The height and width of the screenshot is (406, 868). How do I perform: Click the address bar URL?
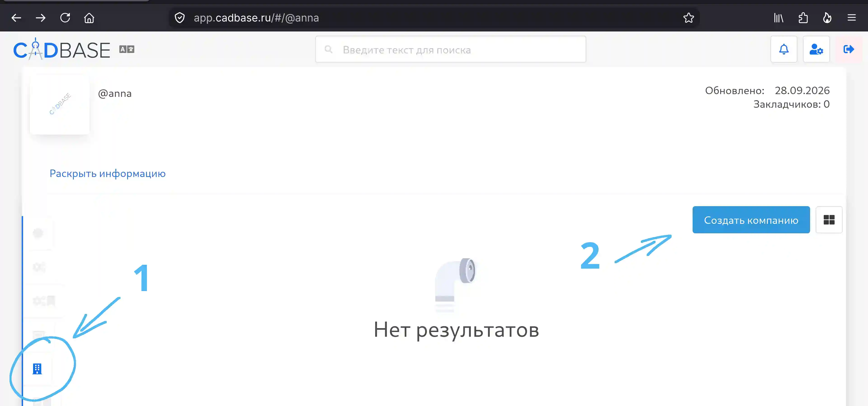pos(256,18)
